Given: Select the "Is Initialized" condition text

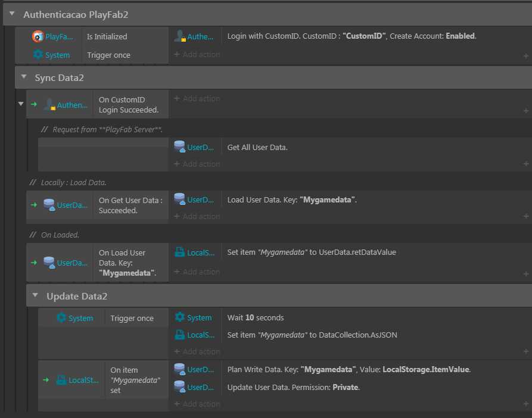Looking at the screenshot, I should (107, 36).
